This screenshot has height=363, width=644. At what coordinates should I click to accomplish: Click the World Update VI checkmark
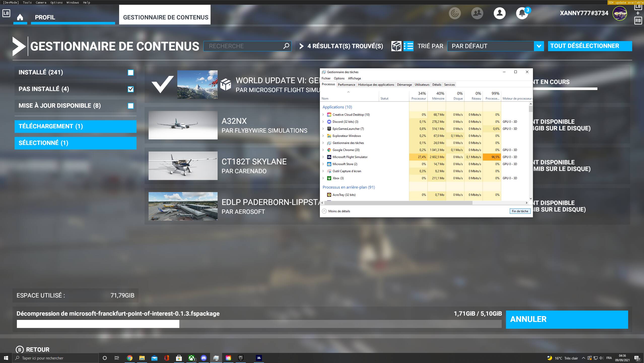[162, 84]
